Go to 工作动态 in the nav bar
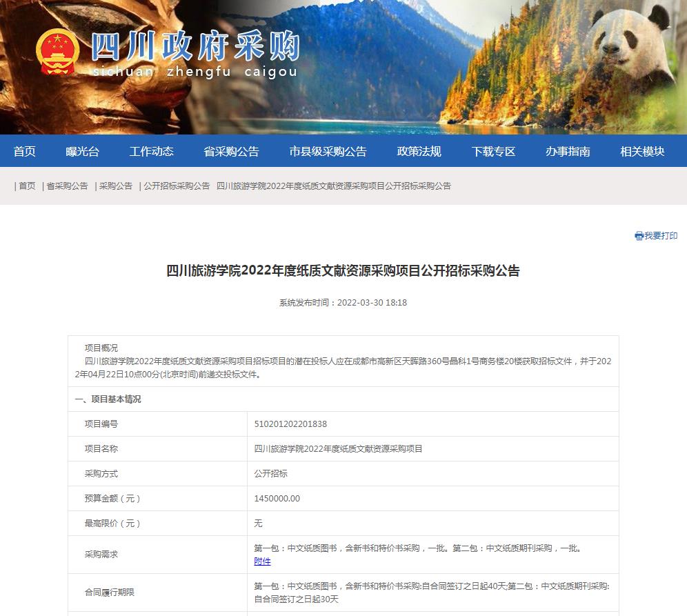Image resolution: width=687 pixels, height=616 pixels. [x=151, y=151]
